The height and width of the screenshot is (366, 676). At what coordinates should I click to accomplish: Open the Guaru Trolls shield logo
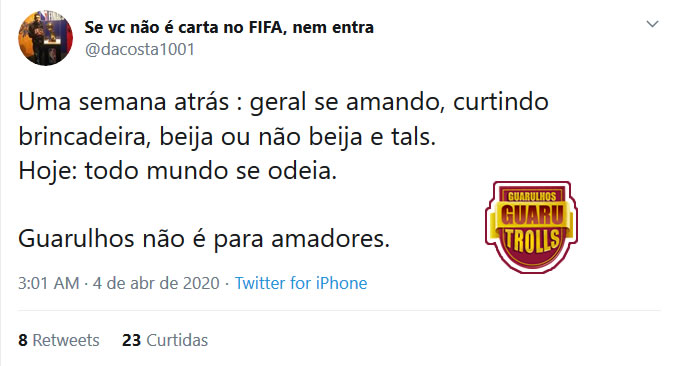point(532,227)
